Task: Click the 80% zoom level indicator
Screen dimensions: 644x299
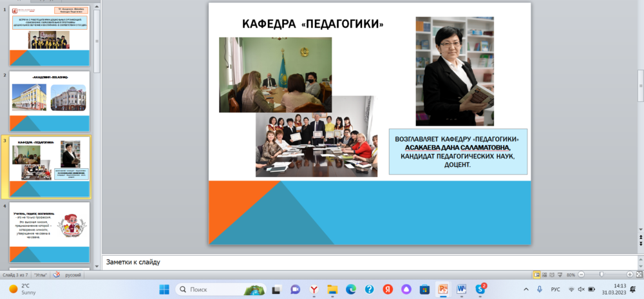Action: 571,275
